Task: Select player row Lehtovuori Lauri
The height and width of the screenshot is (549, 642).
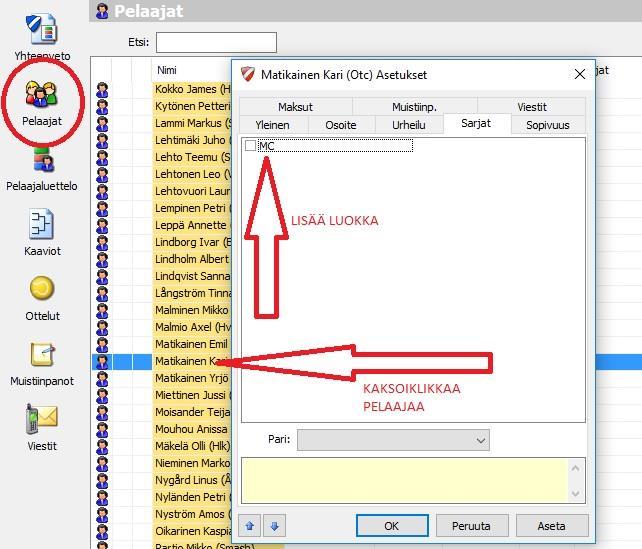Action: click(x=162, y=191)
